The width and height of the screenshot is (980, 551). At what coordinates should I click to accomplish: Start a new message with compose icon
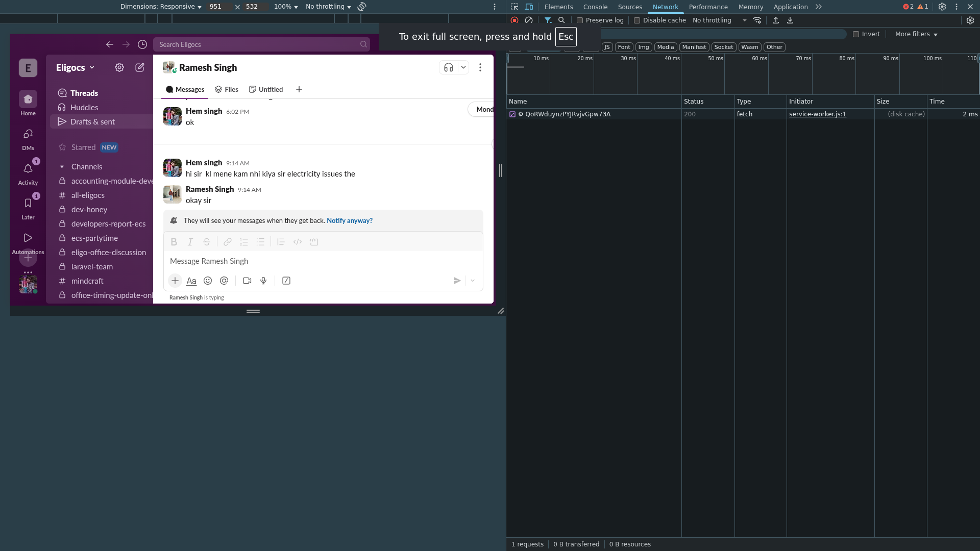coord(140,67)
